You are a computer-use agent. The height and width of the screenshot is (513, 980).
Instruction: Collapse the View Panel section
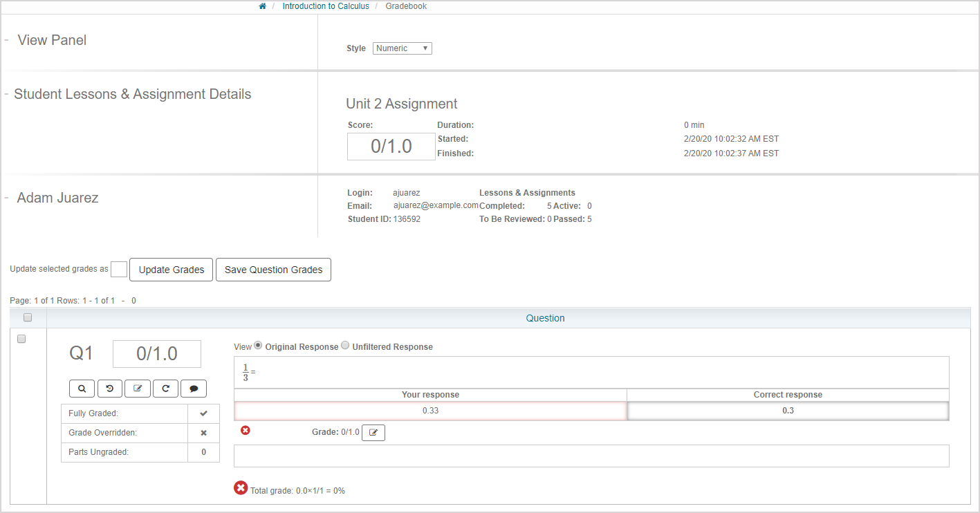coord(7,39)
